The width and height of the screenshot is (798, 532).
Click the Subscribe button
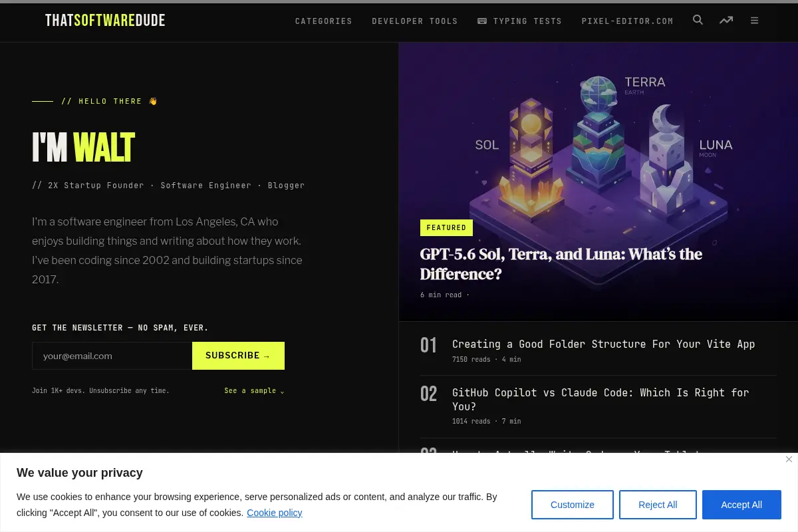[x=238, y=356]
